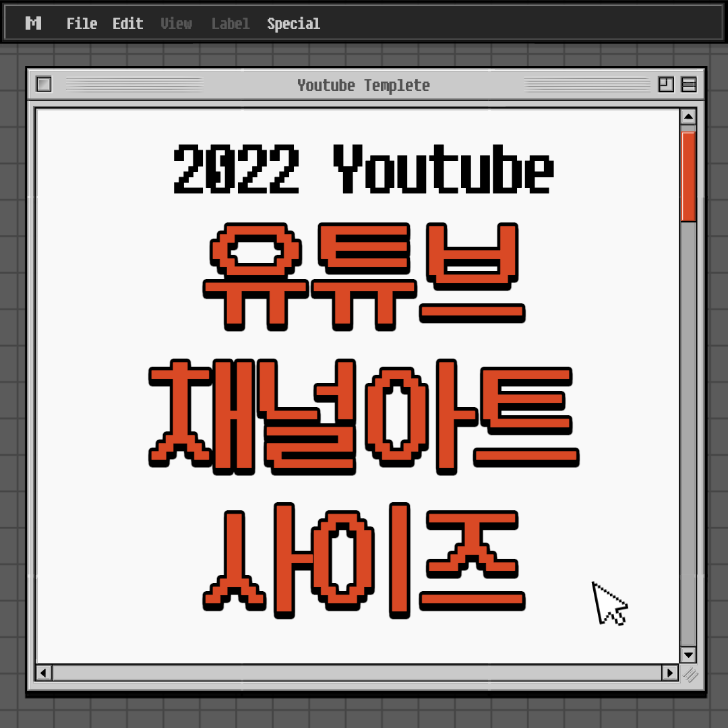Open the greyed-out View menu
728x728 pixels.
point(176,23)
